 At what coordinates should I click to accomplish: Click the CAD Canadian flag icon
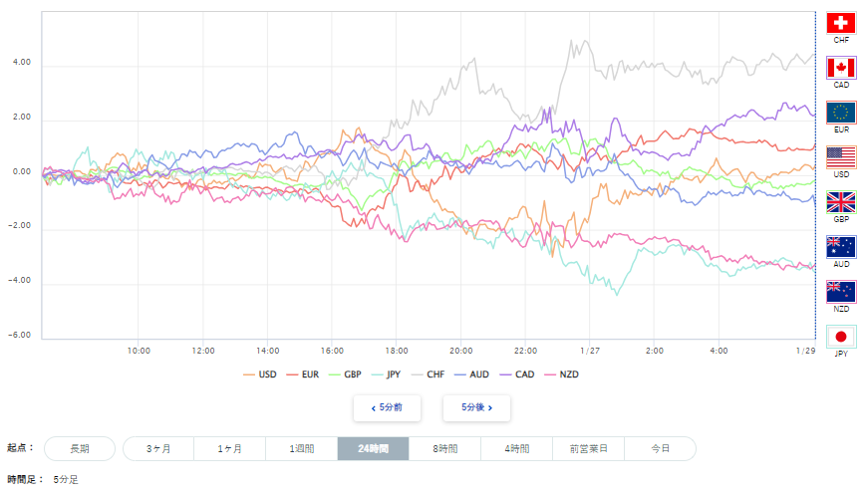(x=841, y=68)
